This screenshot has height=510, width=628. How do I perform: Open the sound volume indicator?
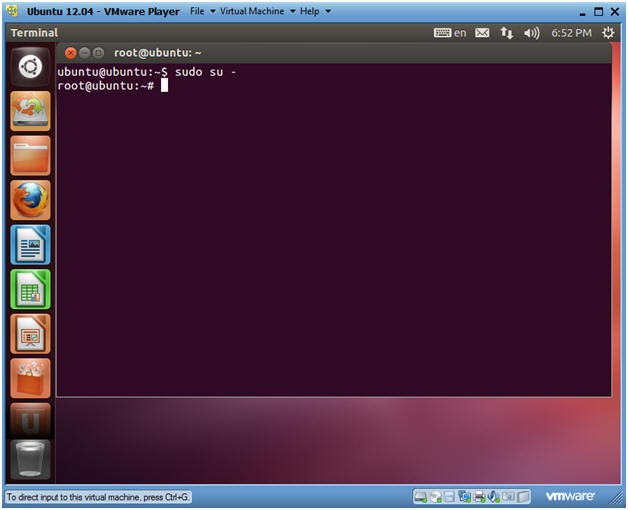tap(531, 33)
